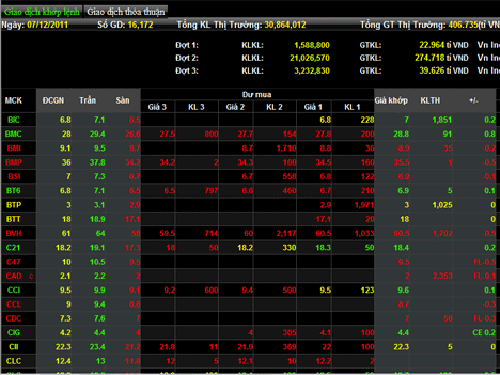
Task: Open the CAD stock symbol
Action: pos(14,276)
